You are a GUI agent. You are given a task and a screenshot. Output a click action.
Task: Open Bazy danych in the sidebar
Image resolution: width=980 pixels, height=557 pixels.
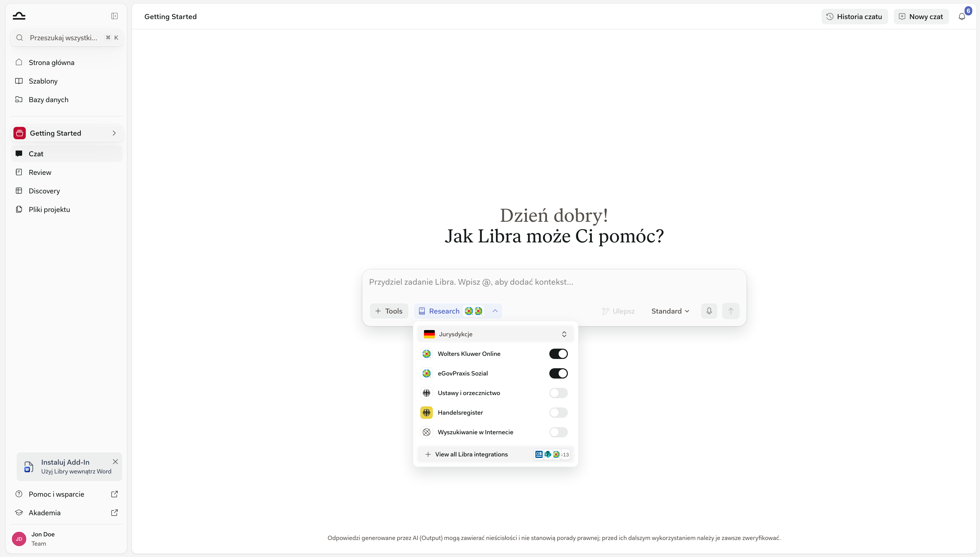pos(67,100)
